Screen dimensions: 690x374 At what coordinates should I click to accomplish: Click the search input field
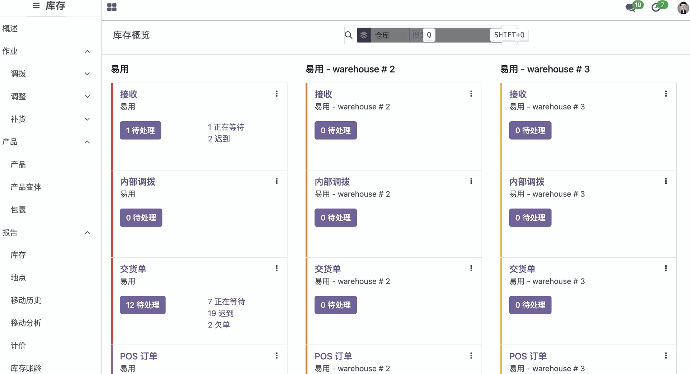[x=462, y=35]
